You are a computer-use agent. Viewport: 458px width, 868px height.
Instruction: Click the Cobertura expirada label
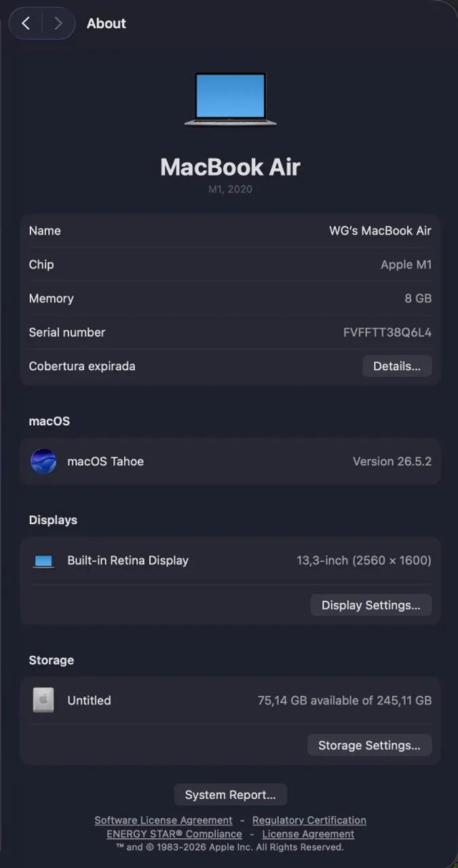click(x=82, y=366)
